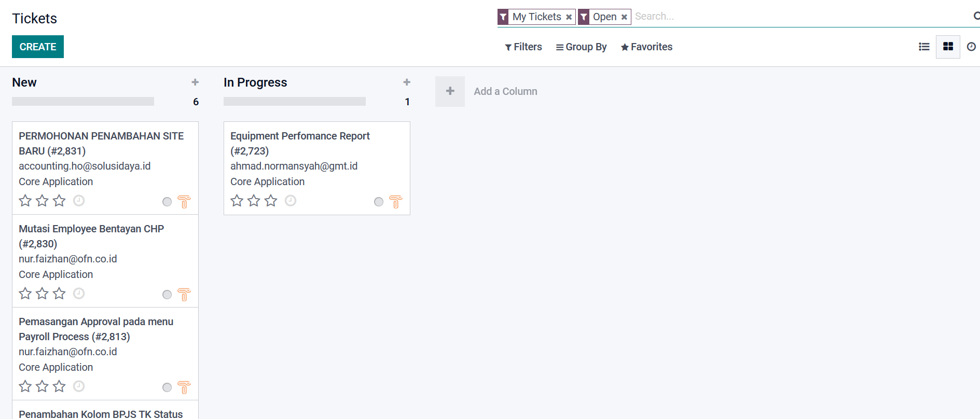Screen dimensions: 980x419
Task: Quick add ticket in New column
Action: pyautogui.click(x=195, y=82)
